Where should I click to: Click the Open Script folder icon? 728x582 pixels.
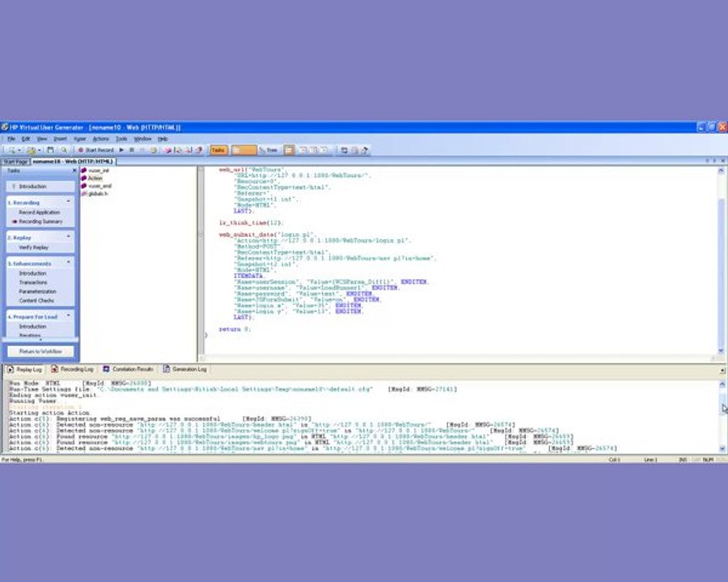pyautogui.click(x=31, y=150)
